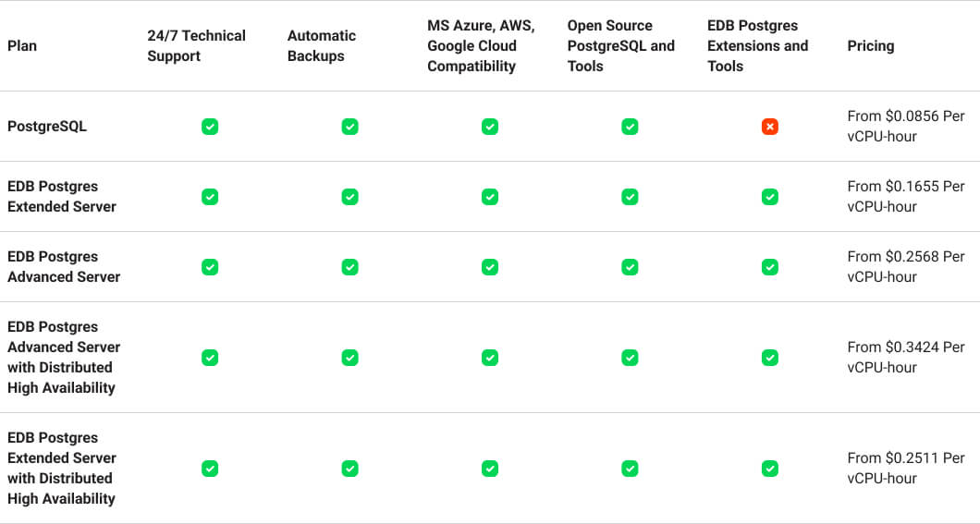Click EDB Postgres Extended Server's Extensions and Tools checkmark
This screenshot has width=980, height=524.
coord(769,197)
